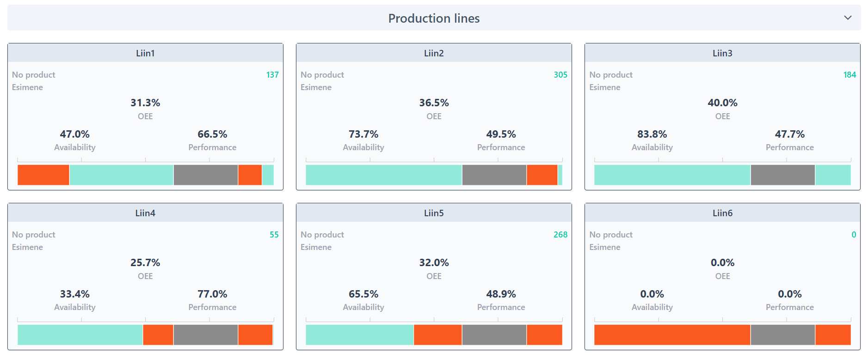
Task: Select the Liin5 card header
Action: point(434,213)
